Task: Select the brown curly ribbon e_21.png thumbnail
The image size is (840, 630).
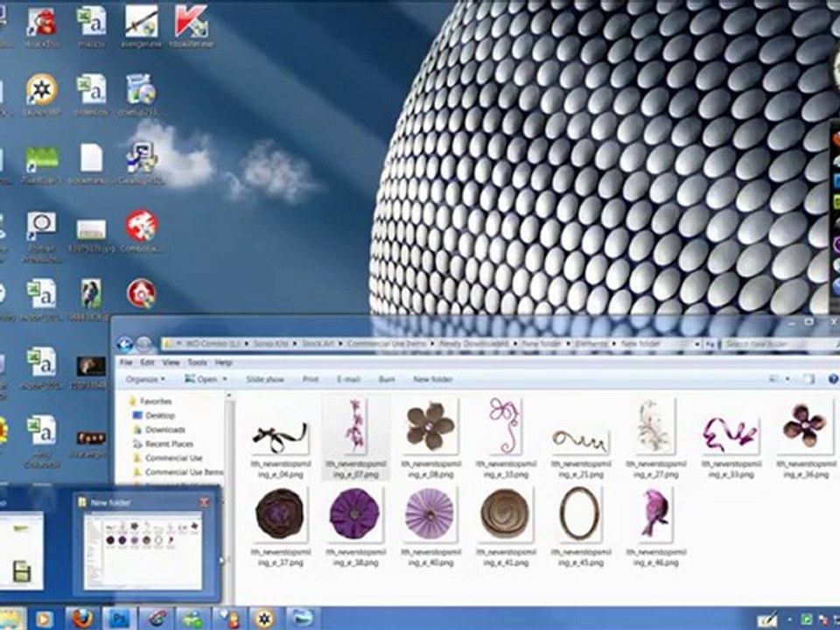Action: [x=581, y=439]
